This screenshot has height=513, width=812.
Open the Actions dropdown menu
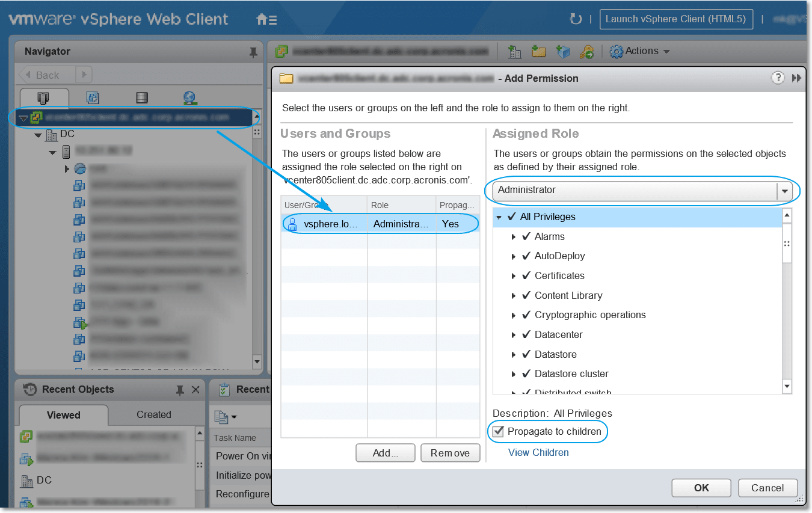[x=640, y=52]
